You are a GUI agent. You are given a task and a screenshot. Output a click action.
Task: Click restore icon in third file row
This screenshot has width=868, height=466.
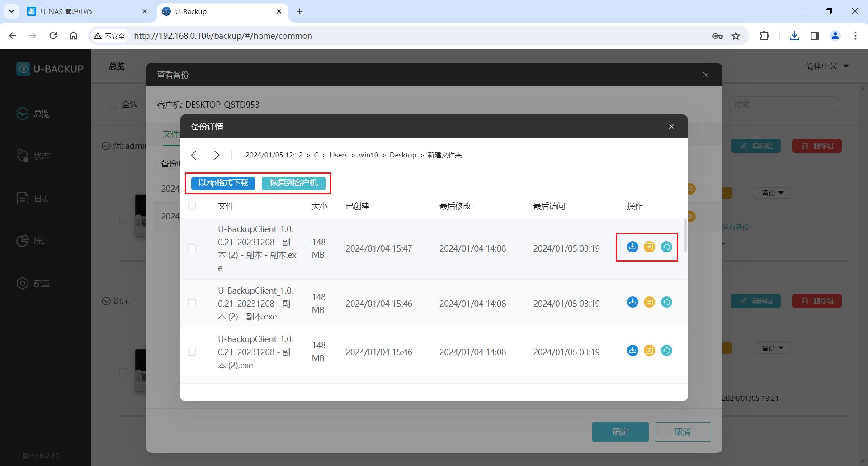tap(666, 351)
